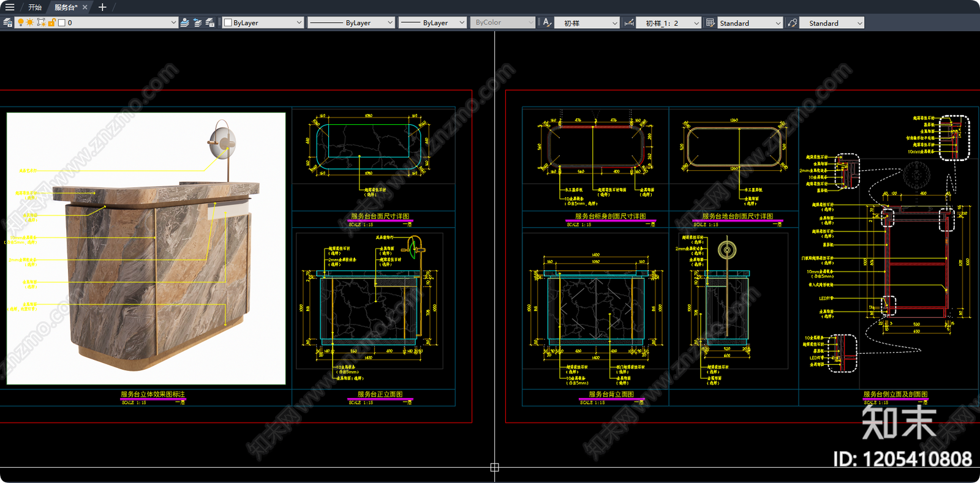The height and width of the screenshot is (483, 980).
Task: Click layer 0 color swatch
Action: [x=61, y=23]
